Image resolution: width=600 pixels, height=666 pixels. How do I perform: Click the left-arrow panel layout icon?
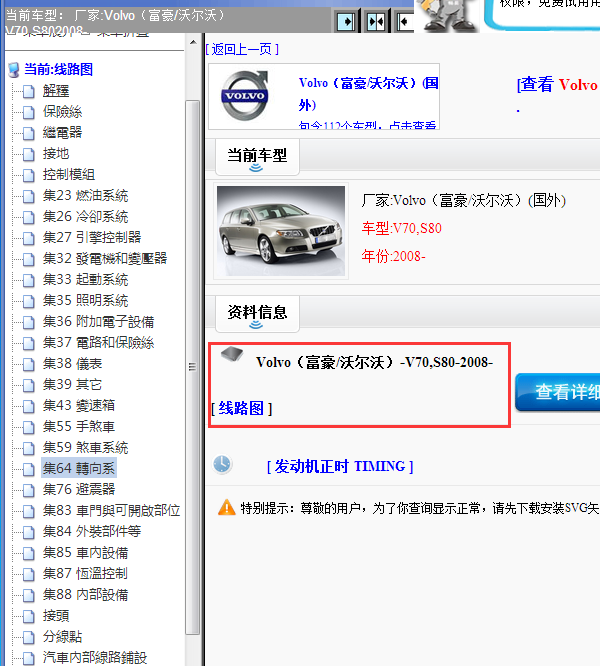pyautogui.click(x=405, y=21)
